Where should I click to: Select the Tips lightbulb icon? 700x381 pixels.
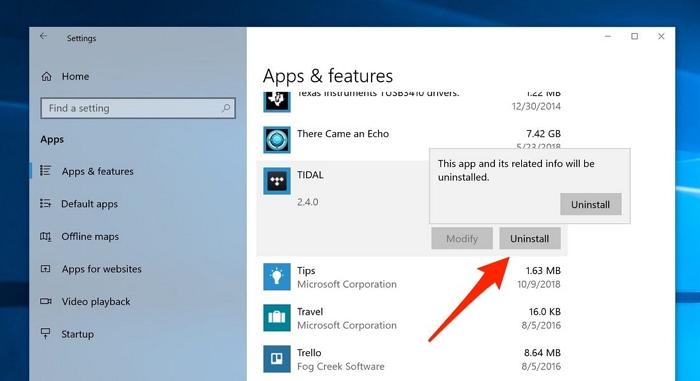click(277, 277)
